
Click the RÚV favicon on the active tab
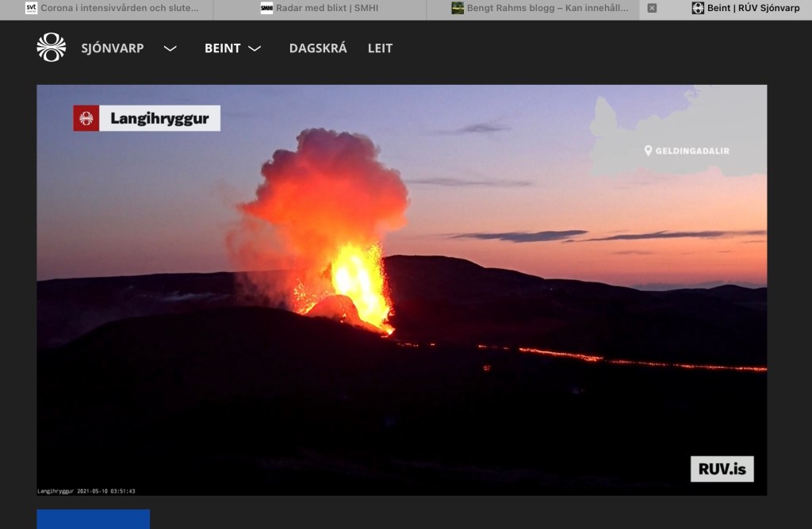tap(698, 8)
